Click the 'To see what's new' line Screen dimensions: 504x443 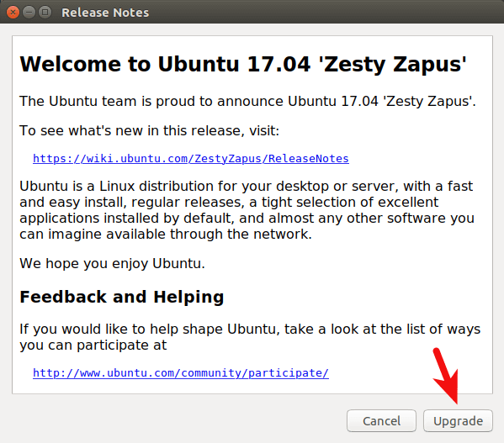(150, 131)
